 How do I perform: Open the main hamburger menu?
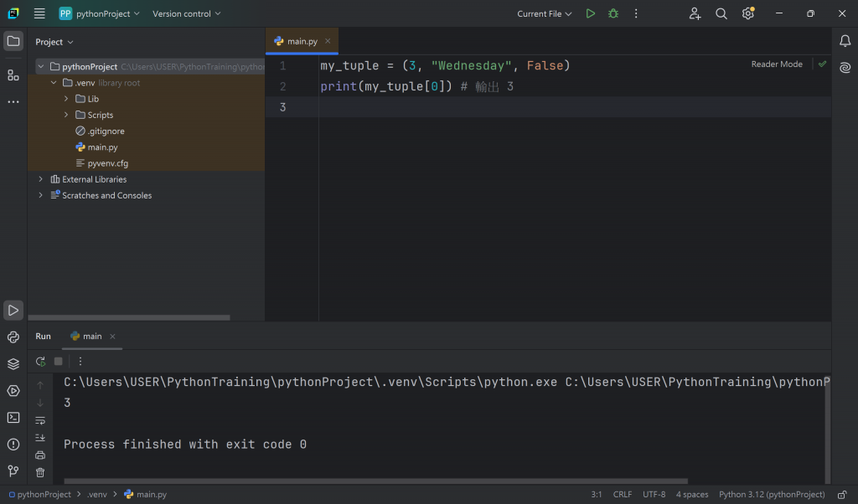pyautogui.click(x=39, y=13)
